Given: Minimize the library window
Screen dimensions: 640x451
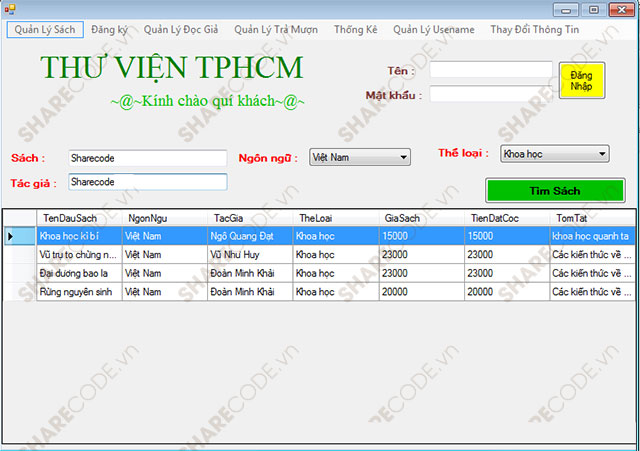Looking at the screenshot, I should (566, 10).
